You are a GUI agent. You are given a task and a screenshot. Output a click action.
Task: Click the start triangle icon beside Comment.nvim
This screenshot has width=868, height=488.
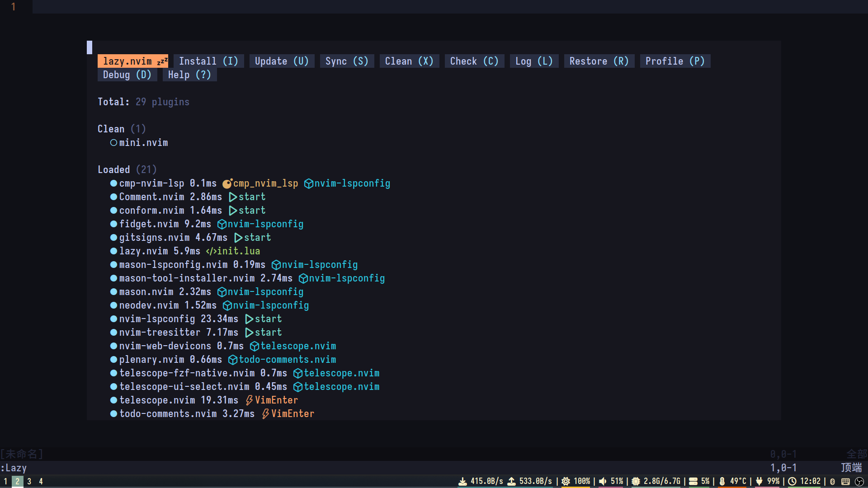tap(233, 197)
